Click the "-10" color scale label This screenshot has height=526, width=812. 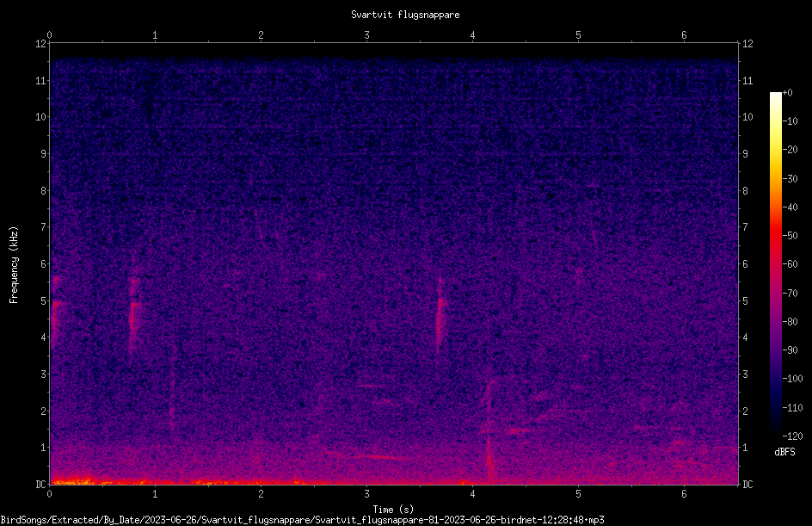[790, 121]
